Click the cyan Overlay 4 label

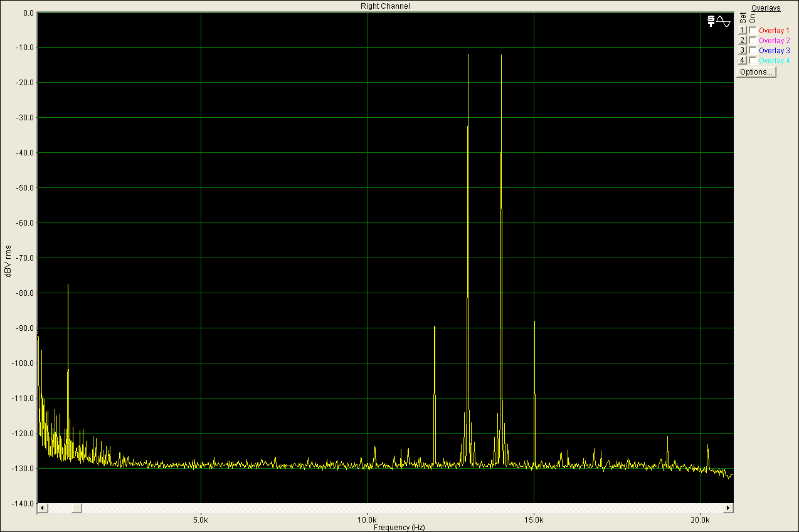[x=774, y=60]
